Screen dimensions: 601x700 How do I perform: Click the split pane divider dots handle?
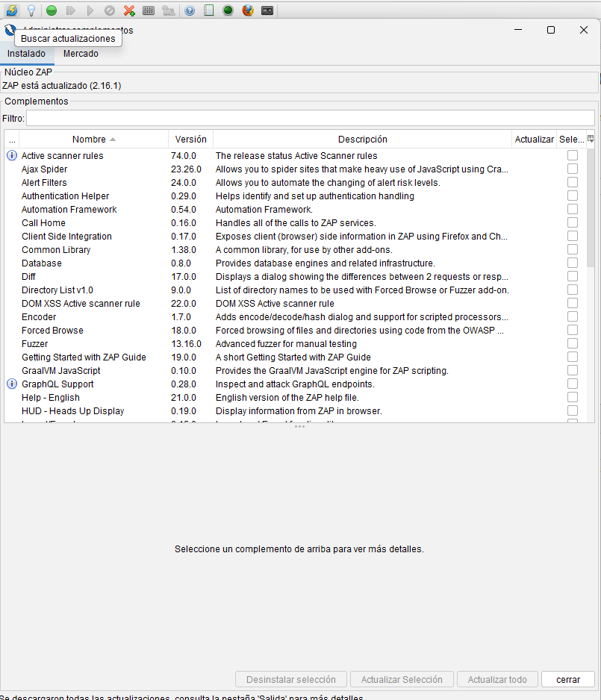tap(299, 427)
